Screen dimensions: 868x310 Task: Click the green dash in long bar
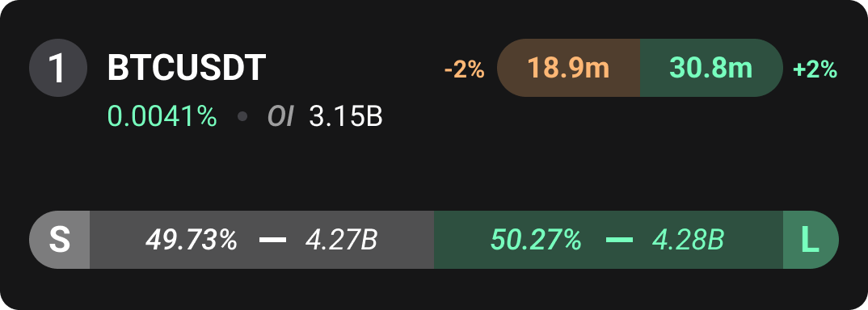[619, 240]
